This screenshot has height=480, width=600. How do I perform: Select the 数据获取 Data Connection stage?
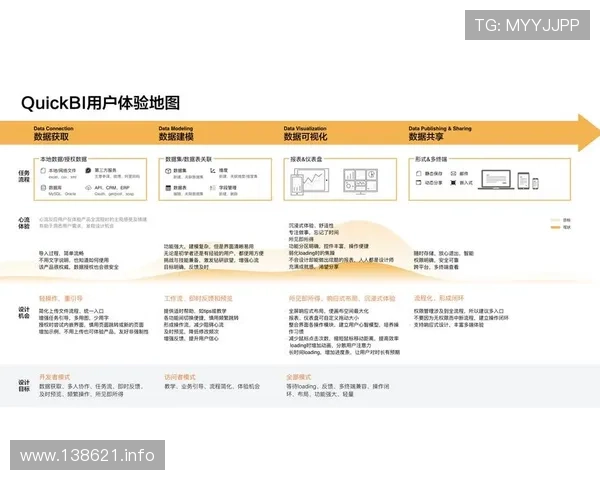pyautogui.click(x=53, y=133)
